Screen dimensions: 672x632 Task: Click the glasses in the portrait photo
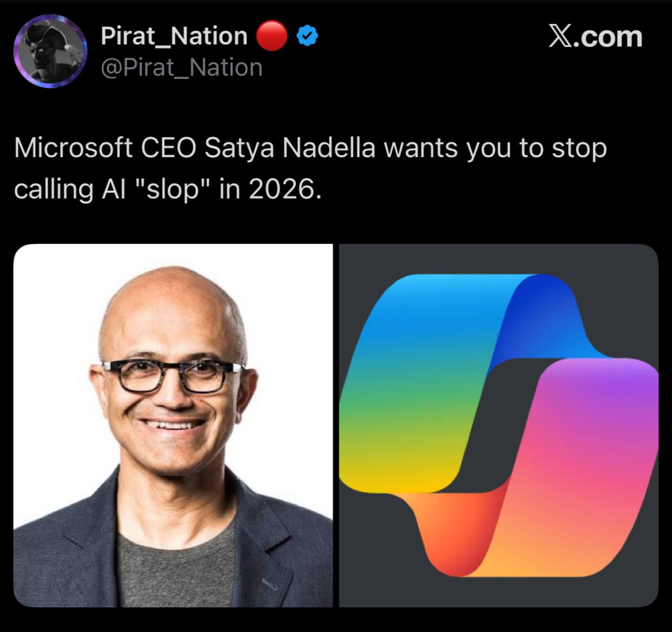173,375
